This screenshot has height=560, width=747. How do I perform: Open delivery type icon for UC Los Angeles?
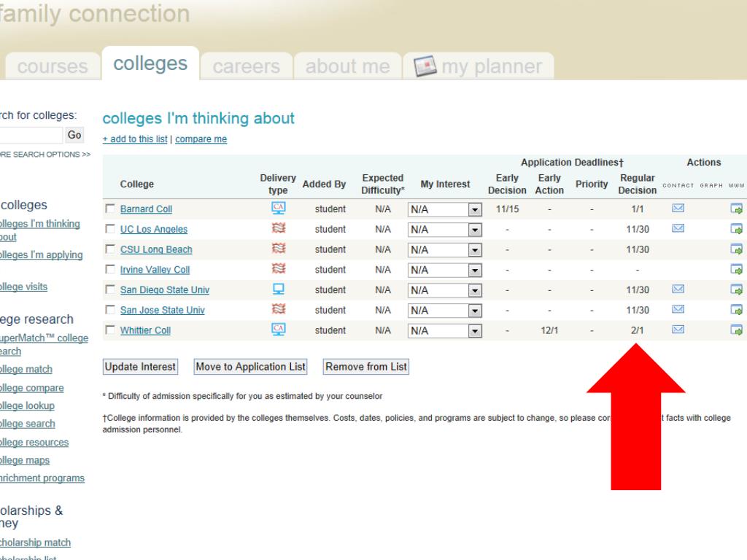[278, 228]
